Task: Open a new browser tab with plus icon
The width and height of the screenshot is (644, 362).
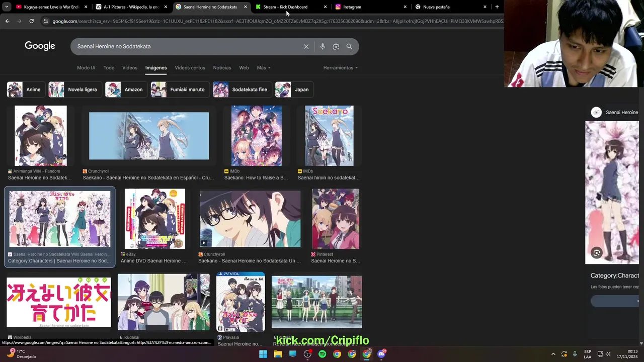Action: [x=497, y=7]
